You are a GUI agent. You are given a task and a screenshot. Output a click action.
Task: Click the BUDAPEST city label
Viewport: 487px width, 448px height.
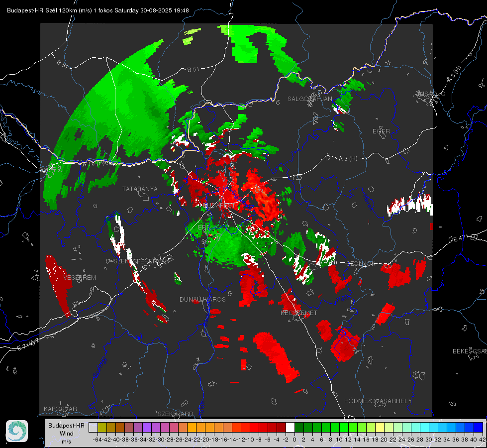pyautogui.click(x=219, y=206)
